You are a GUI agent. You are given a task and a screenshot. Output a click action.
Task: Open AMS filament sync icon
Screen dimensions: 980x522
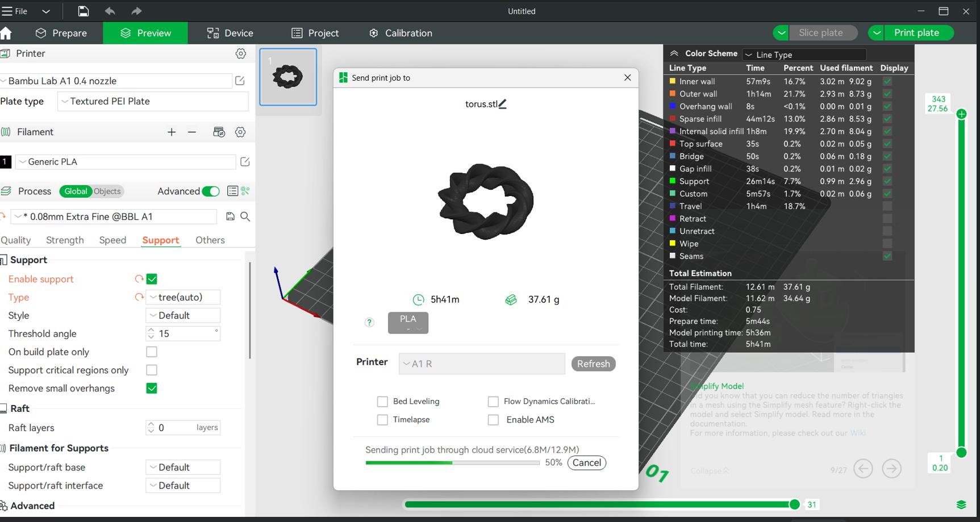click(219, 132)
